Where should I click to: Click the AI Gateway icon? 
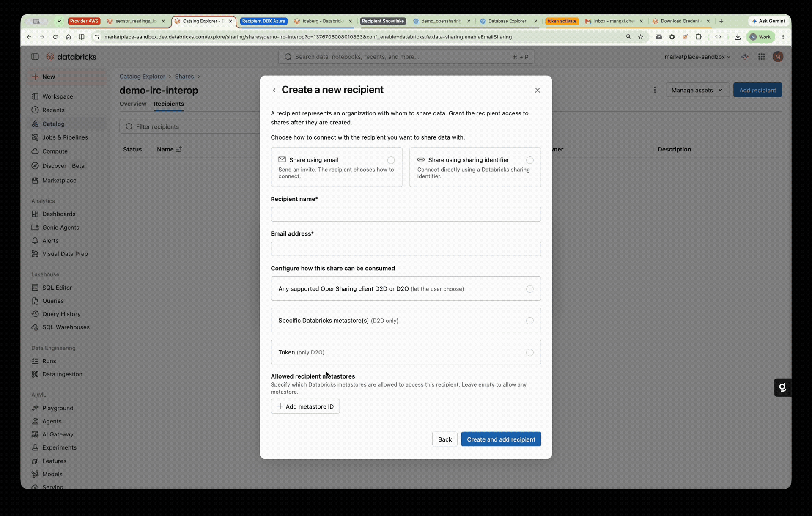pyautogui.click(x=35, y=434)
